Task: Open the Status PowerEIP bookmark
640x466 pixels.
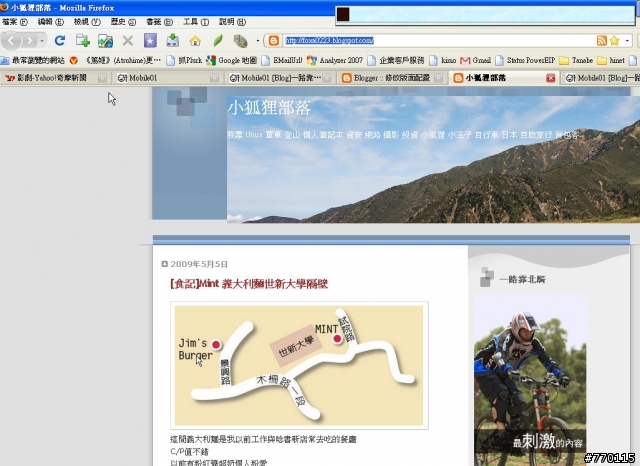Action: tap(525, 60)
